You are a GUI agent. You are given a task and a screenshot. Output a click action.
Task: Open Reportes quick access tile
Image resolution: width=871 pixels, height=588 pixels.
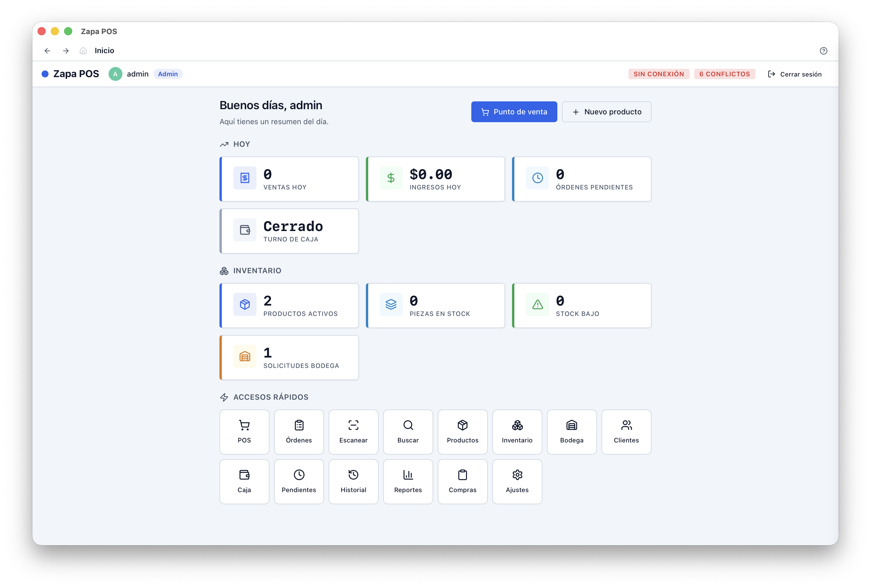[x=408, y=482]
